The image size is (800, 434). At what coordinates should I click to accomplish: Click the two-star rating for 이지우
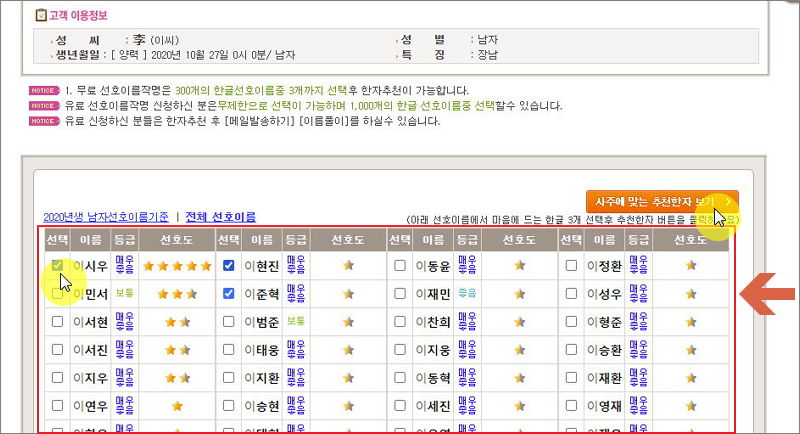point(177,378)
